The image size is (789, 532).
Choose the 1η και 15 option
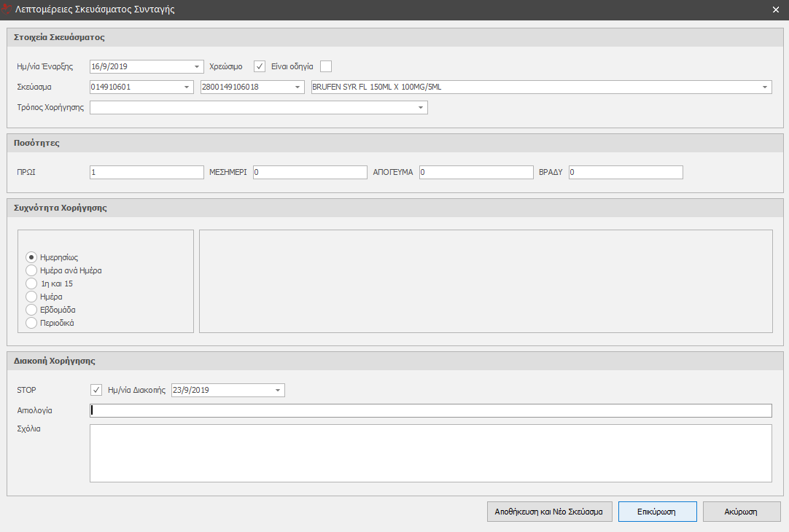pos(31,283)
